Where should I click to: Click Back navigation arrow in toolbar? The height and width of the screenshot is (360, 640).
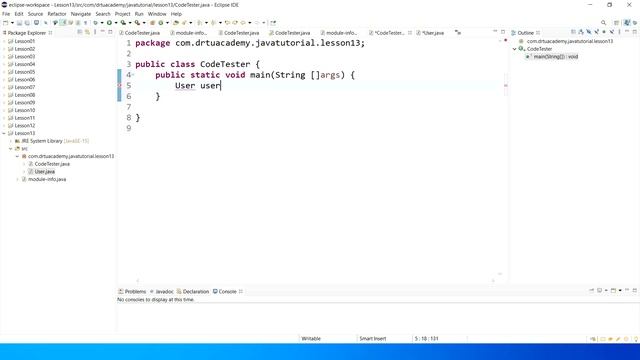(243, 23)
